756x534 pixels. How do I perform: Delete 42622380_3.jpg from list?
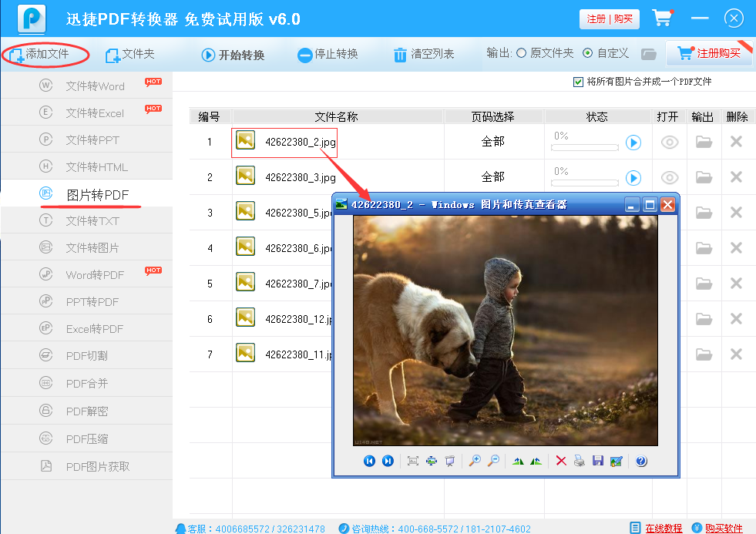tap(736, 177)
